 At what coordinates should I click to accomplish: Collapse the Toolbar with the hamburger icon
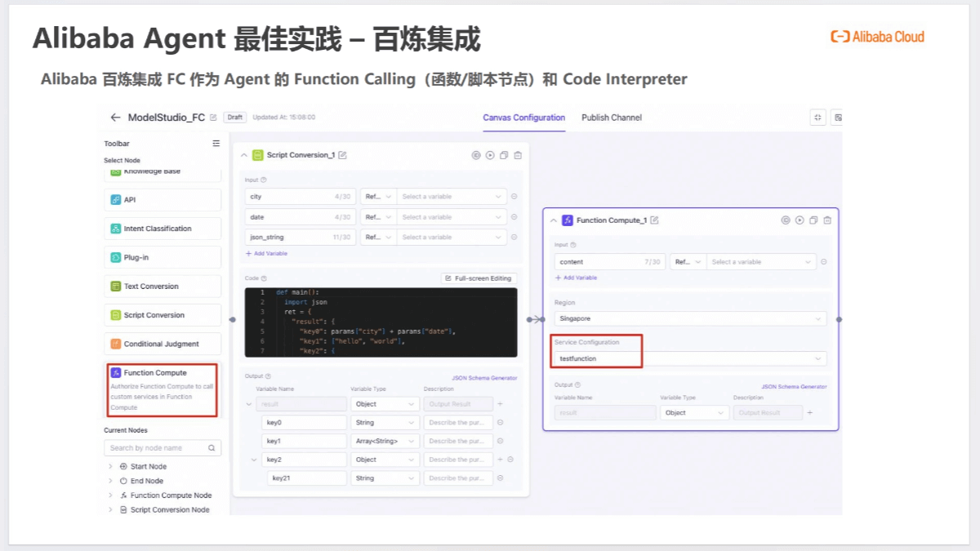[216, 144]
